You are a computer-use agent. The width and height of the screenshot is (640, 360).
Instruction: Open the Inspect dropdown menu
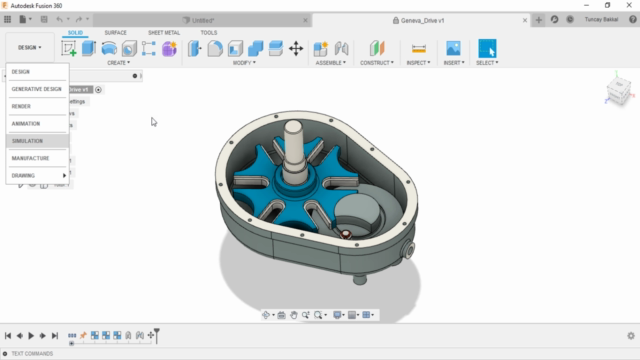click(418, 62)
